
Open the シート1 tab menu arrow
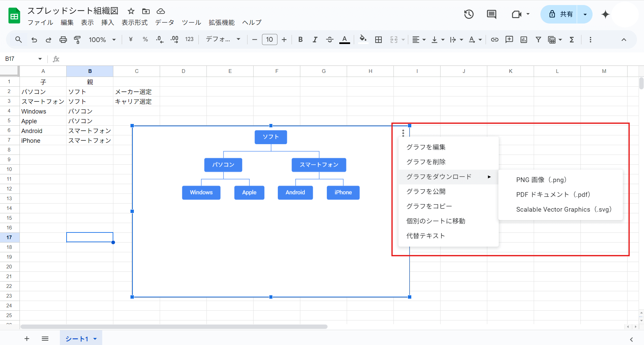click(x=95, y=339)
